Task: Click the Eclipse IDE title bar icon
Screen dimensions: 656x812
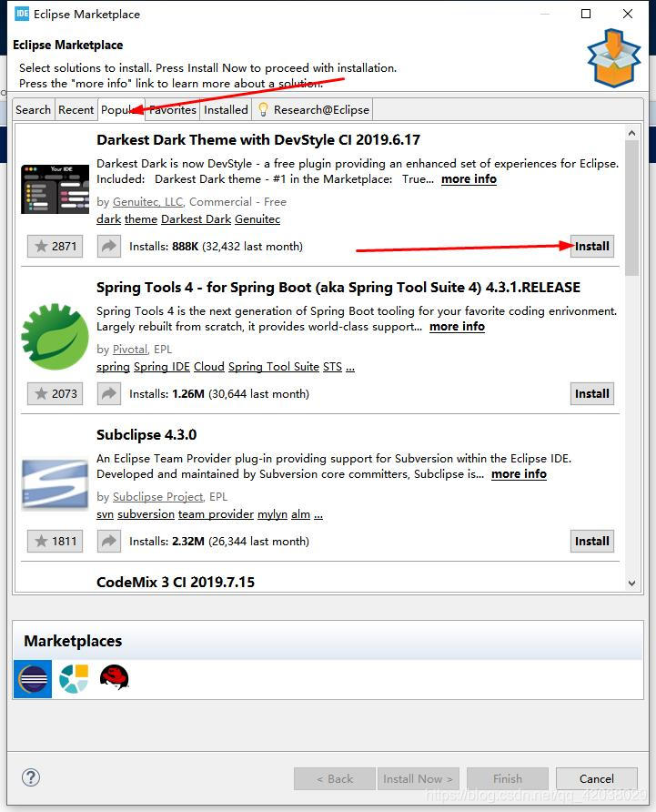Action: [22, 14]
